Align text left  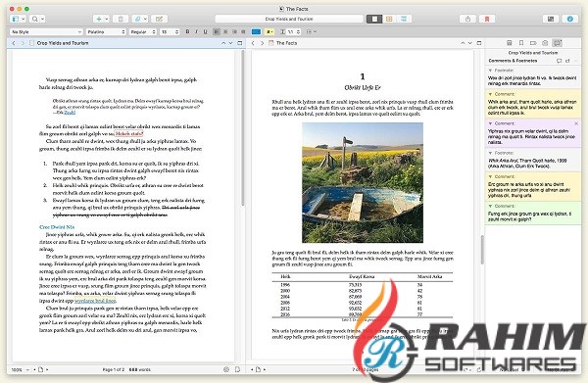tap(217, 32)
